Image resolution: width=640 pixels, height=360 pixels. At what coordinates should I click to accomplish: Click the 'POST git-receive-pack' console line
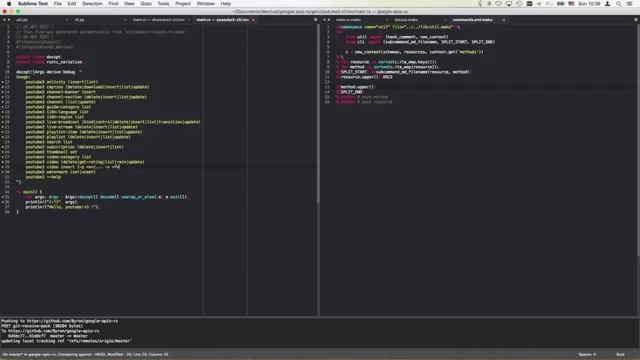pyautogui.click(x=42, y=326)
